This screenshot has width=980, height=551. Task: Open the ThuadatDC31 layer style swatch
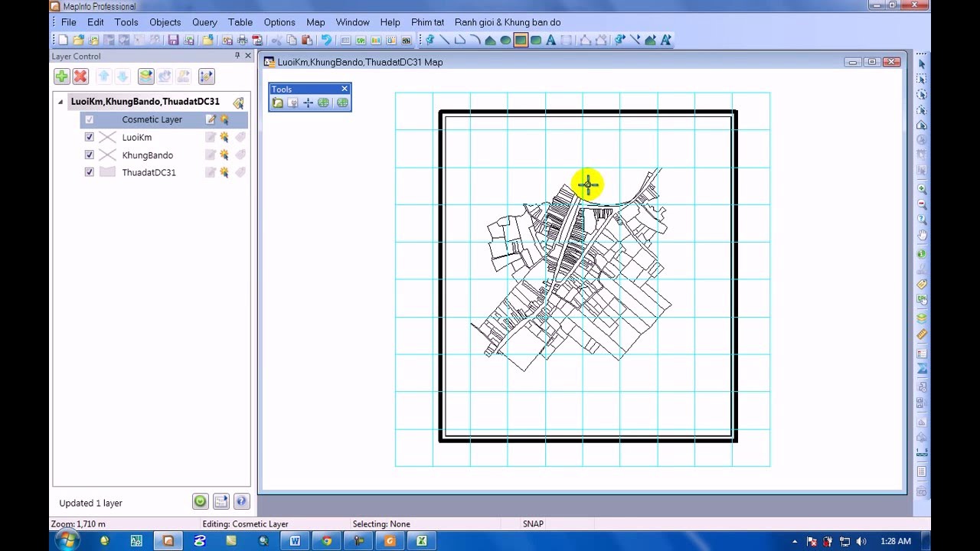tap(108, 172)
